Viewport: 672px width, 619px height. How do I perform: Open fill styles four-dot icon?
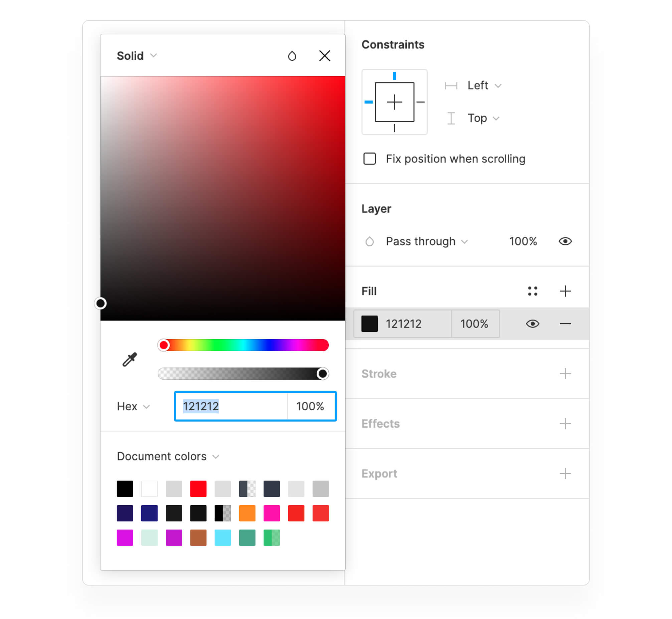[533, 291]
